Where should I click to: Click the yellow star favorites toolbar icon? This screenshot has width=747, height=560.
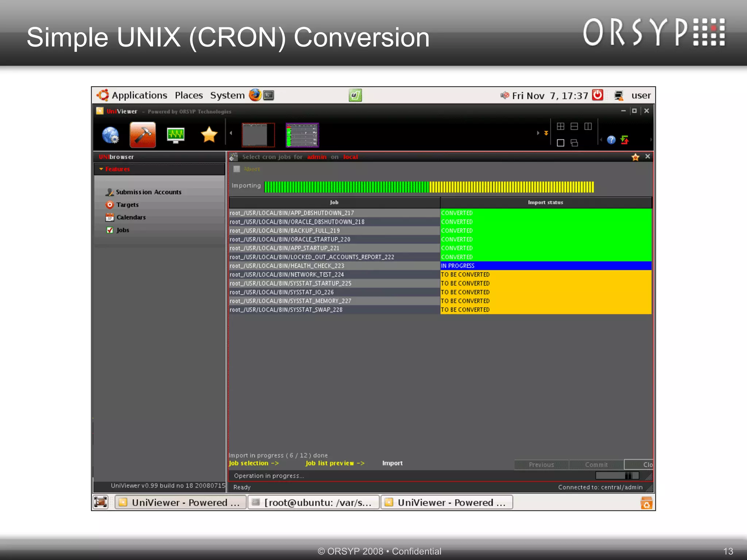click(209, 135)
